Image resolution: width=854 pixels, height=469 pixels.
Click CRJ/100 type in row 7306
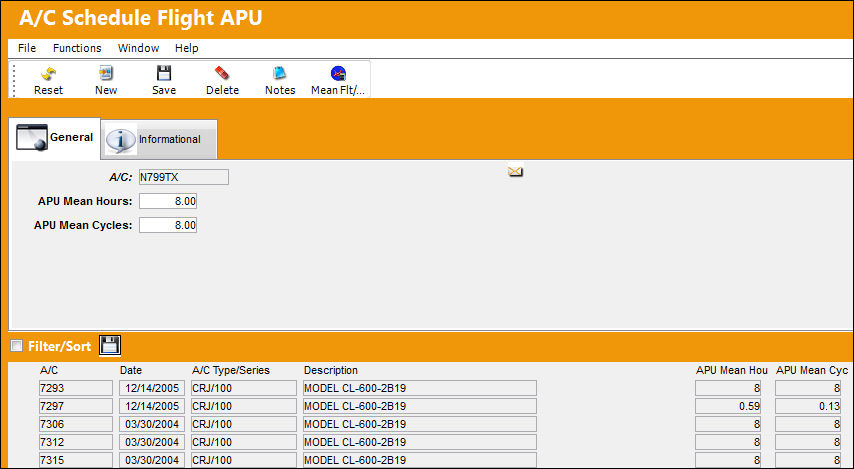click(244, 424)
